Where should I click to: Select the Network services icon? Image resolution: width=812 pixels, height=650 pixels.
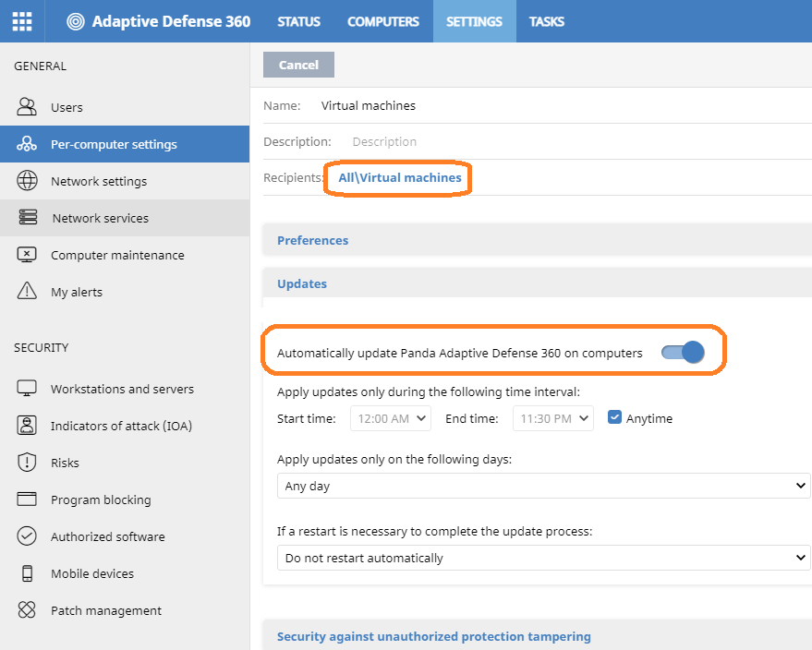point(28,217)
